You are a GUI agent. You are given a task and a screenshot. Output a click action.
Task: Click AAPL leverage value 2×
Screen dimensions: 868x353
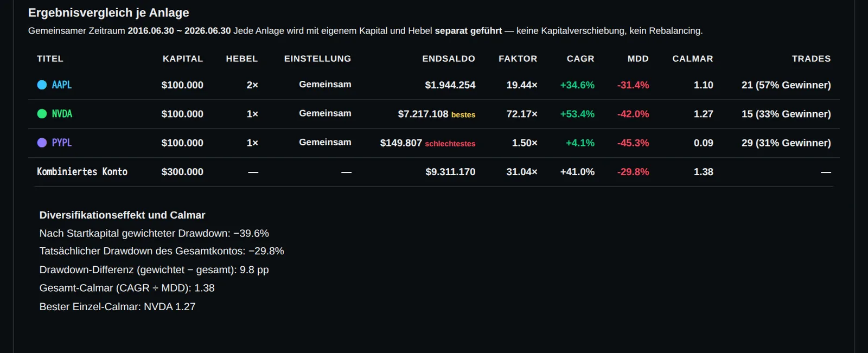[x=252, y=85]
